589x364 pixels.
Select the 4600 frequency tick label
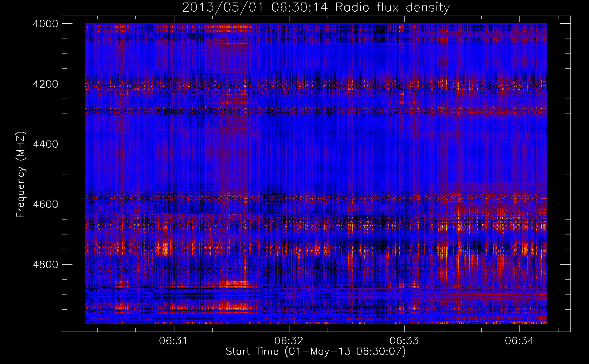(46, 204)
